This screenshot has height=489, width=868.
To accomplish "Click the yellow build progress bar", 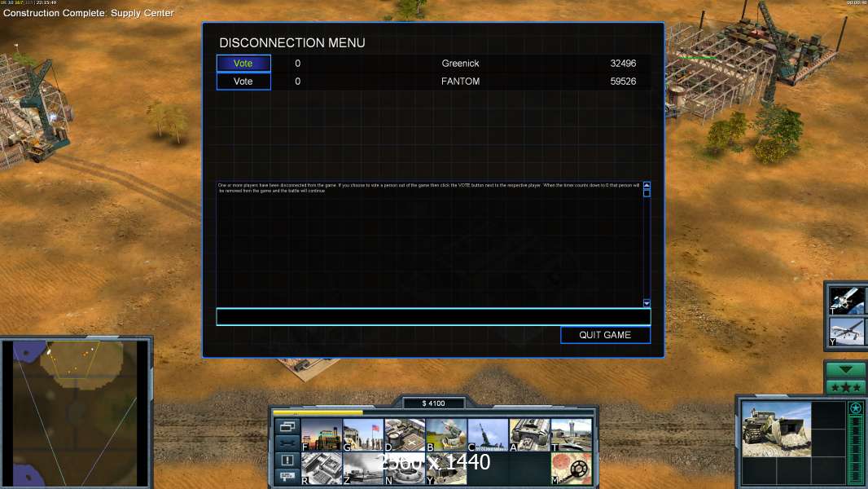I will point(318,412).
